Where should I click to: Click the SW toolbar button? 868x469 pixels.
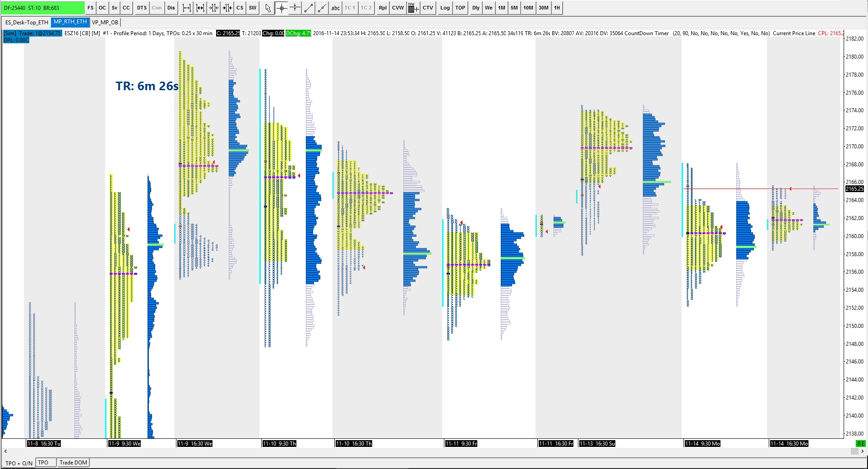(x=253, y=8)
